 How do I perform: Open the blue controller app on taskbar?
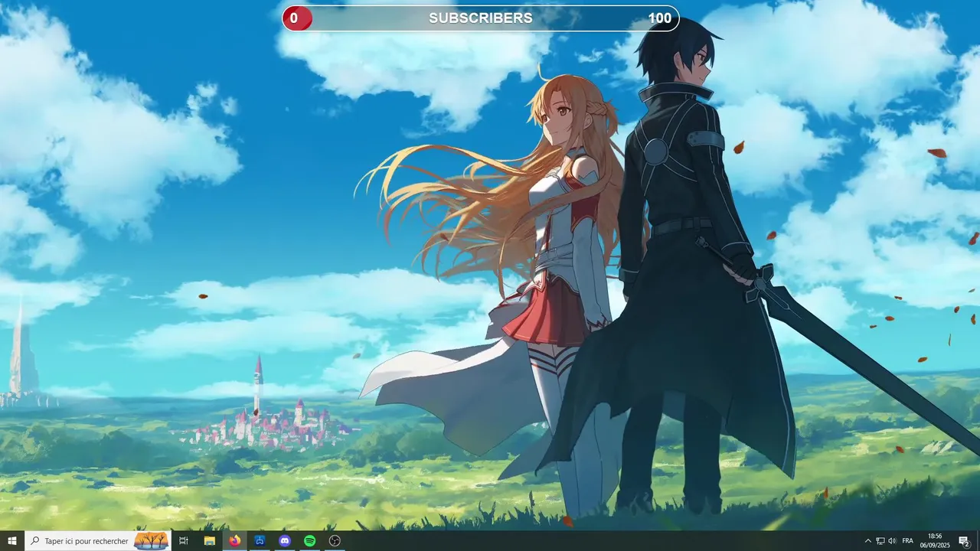(260, 541)
